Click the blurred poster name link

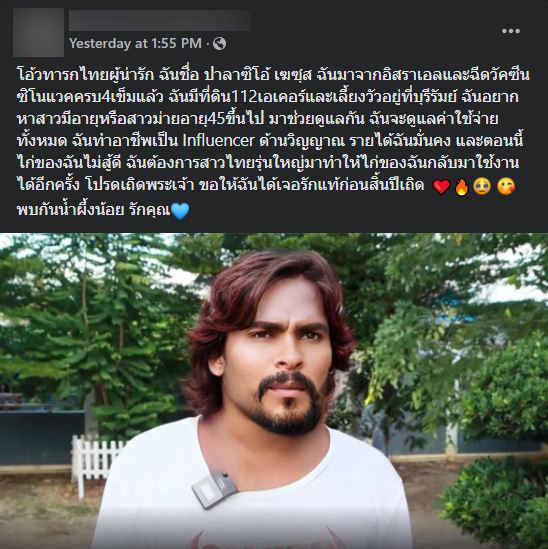pyautogui.click(x=160, y=20)
